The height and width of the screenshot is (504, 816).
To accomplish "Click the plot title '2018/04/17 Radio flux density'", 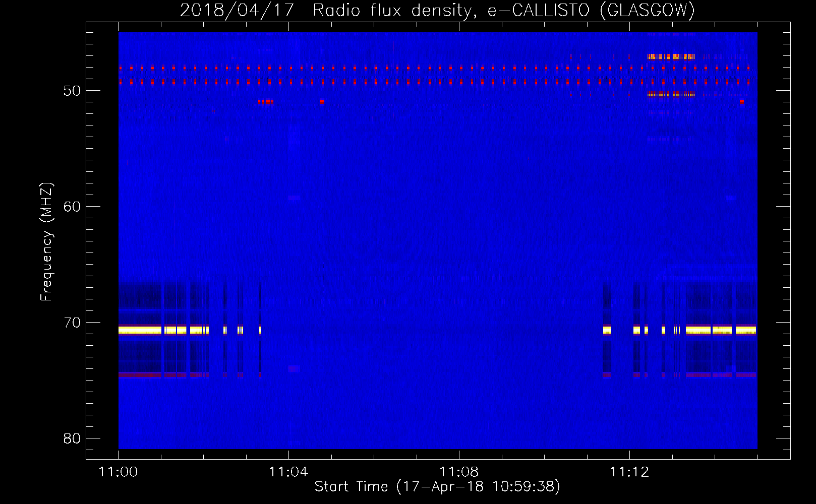I will pyautogui.click(x=328, y=10).
